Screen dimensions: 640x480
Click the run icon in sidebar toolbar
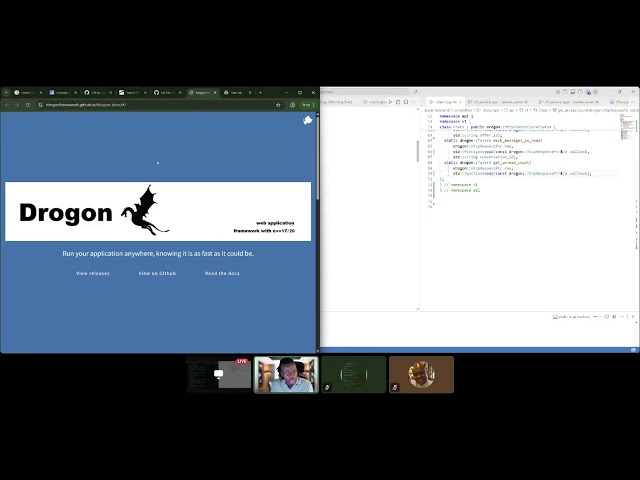[x=391, y=102]
